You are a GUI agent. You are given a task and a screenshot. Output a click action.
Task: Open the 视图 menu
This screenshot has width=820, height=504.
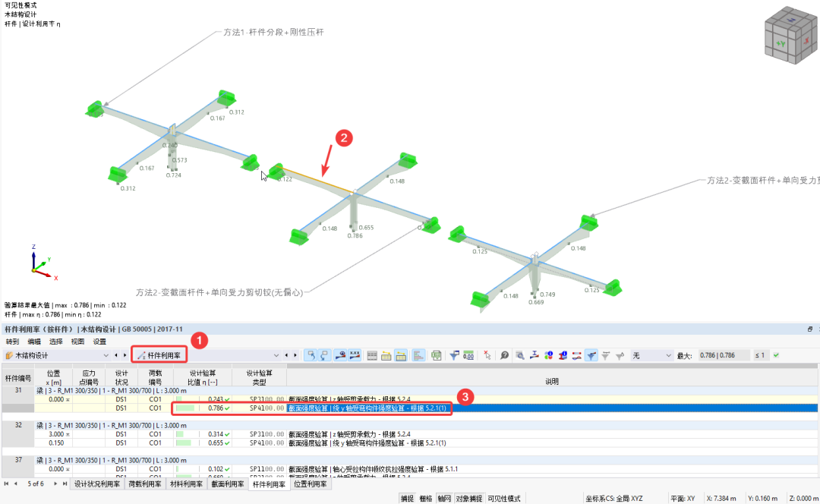(x=77, y=342)
